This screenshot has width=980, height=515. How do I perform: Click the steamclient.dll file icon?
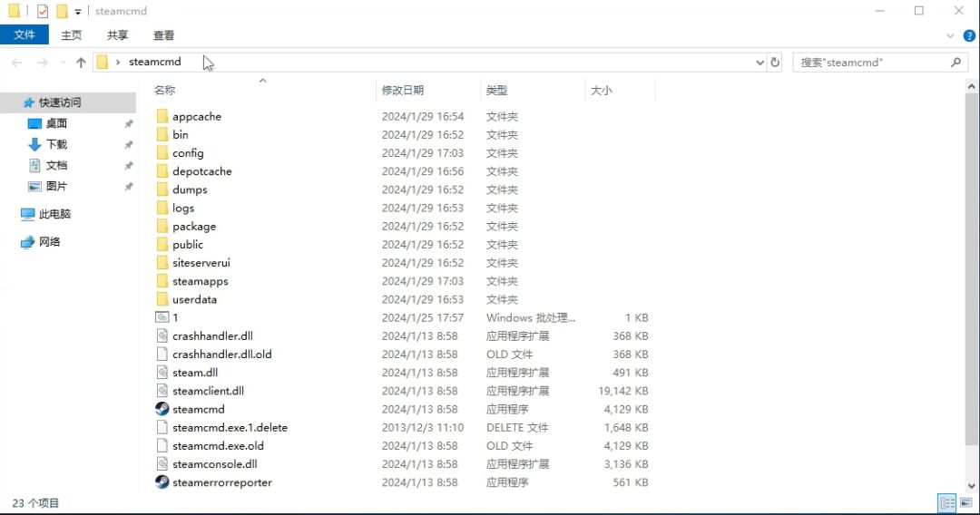[162, 391]
